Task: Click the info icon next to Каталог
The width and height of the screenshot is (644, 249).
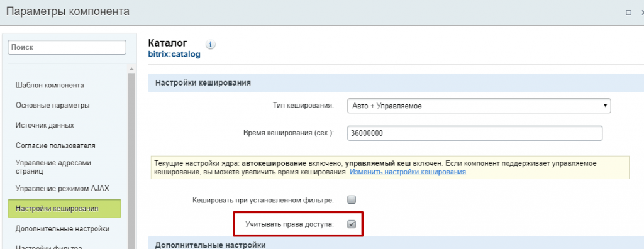Action: click(x=210, y=45)
